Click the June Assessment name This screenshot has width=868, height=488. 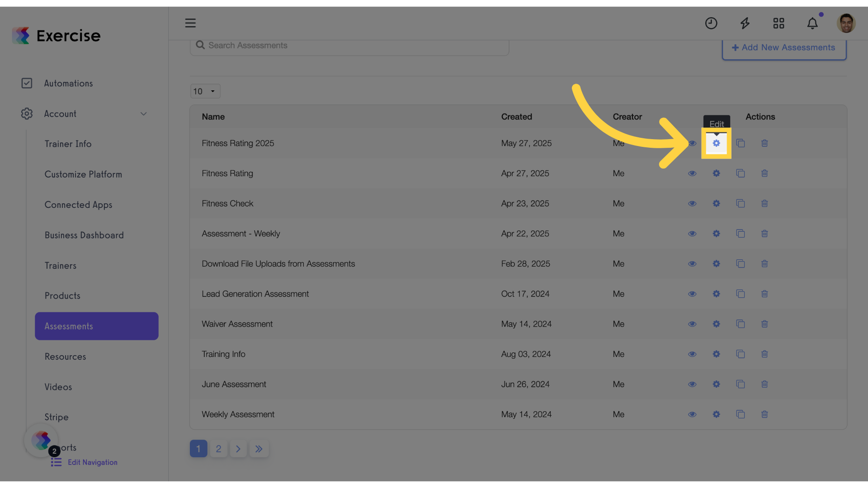click(234, 384)
